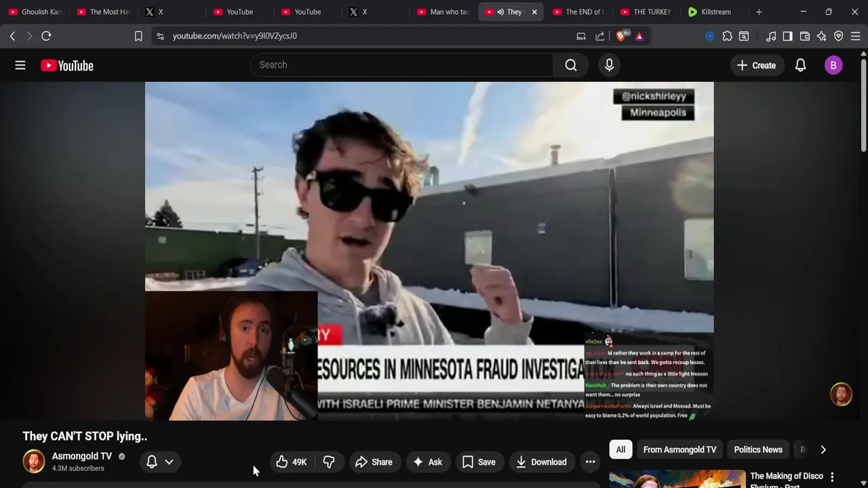Download the video

coord(541,462)
